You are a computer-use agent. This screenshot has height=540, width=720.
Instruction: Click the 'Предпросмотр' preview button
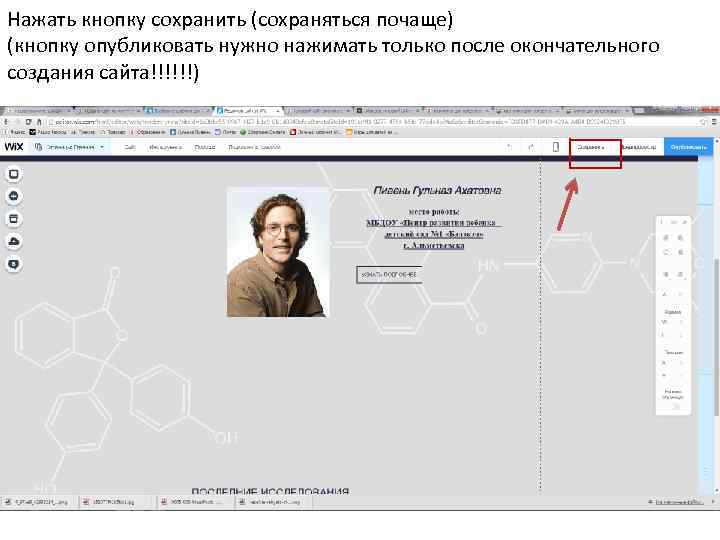tap(640, 147)
